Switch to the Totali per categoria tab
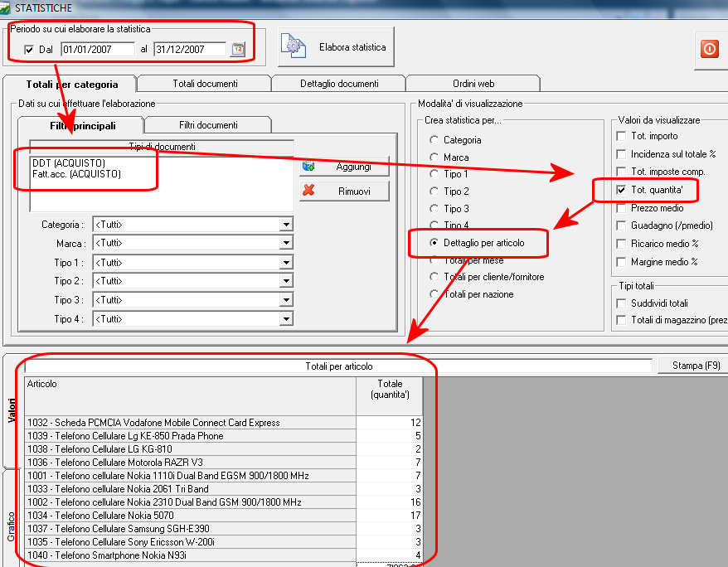This screenshot has height=567, width=728. (x=71, y=84)
